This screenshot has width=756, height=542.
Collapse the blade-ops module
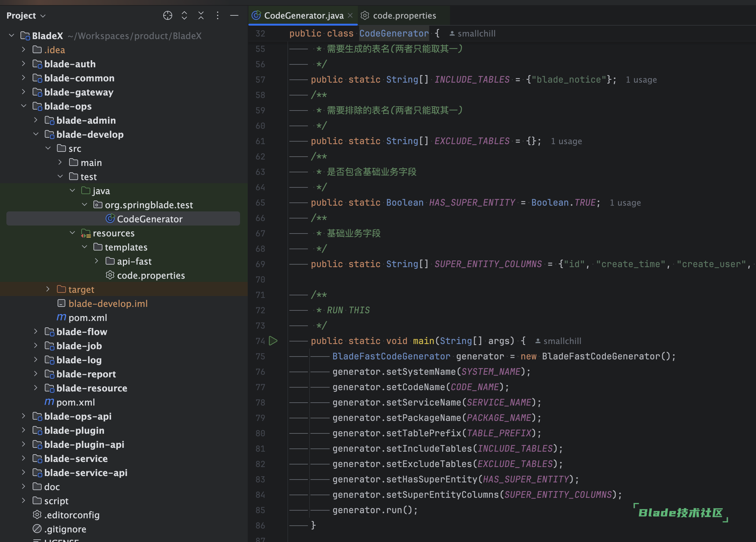click(x=24, y=106)
